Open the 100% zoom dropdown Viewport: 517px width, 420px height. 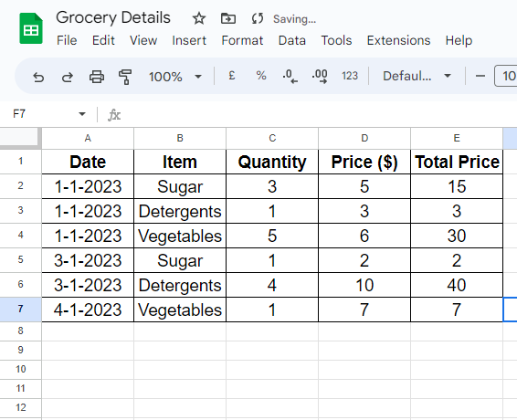tap(175, 77)
